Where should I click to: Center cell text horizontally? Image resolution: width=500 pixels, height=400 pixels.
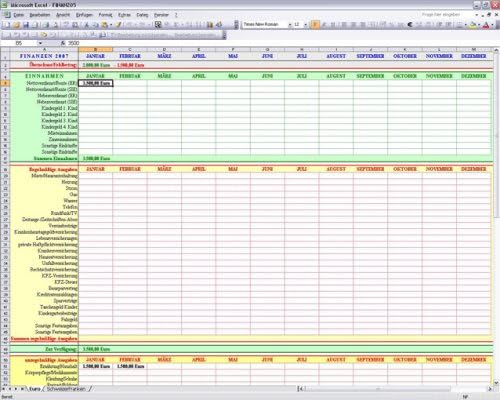coord(354,25)
